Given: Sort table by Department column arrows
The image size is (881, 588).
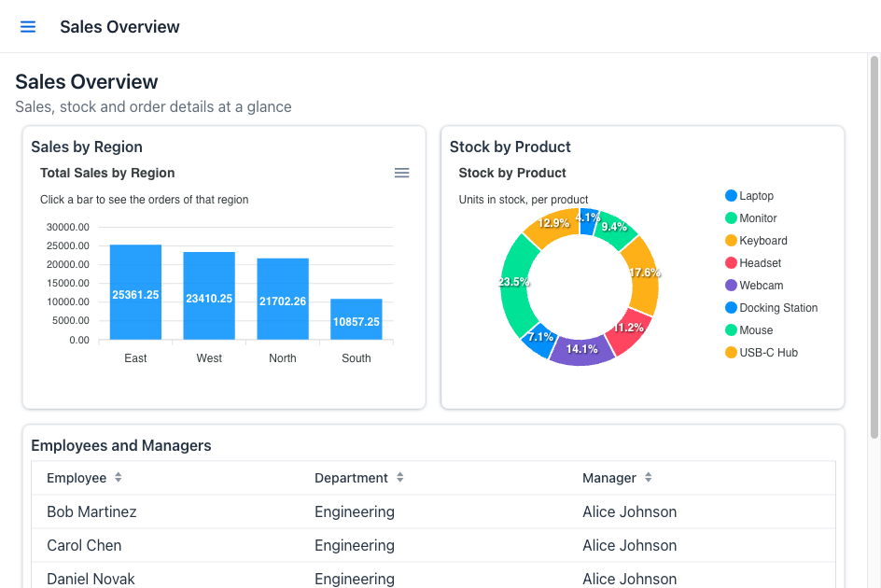Looking at the screenshot, I should tap(400, 478).
